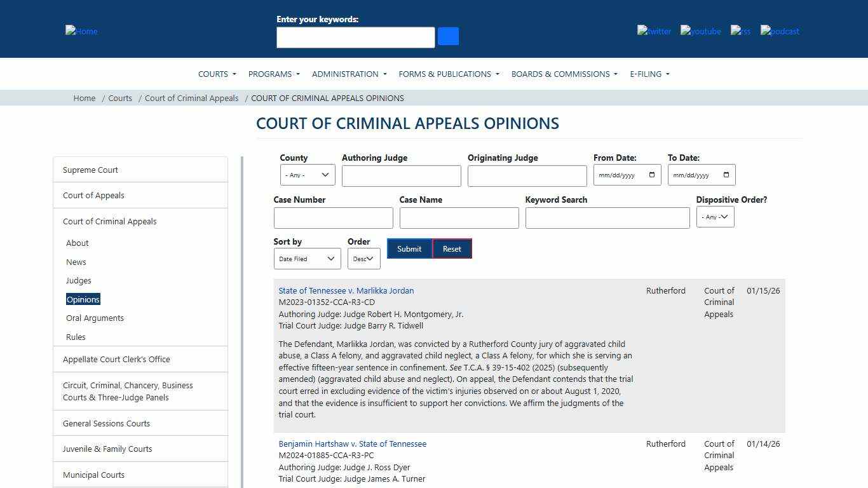This screenshot has height=488, width=868.
Task: Open the Dispositive Order dropdown
Action: 715,217
